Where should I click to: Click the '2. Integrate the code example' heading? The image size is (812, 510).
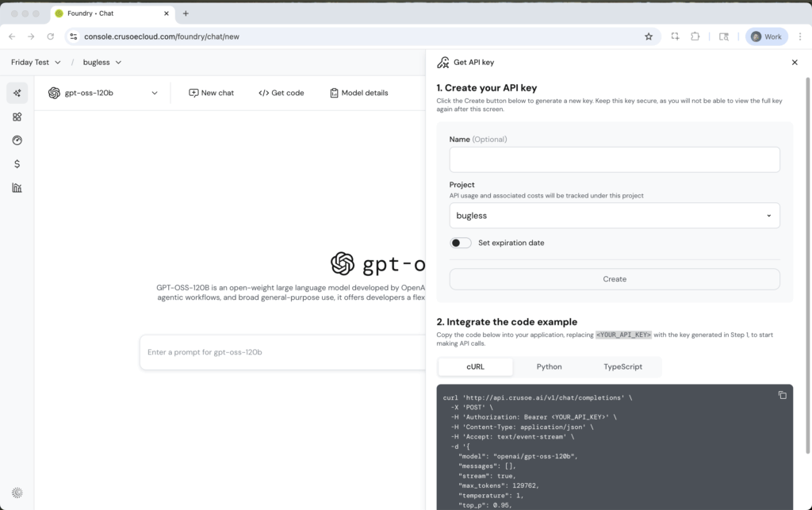coord(507,322)
